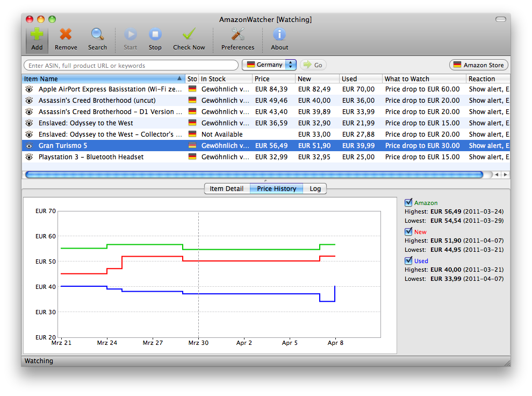Sort by the New column header
Image resolution: width=532 pixels, height=396 pixels.
[x=317, y=79]
